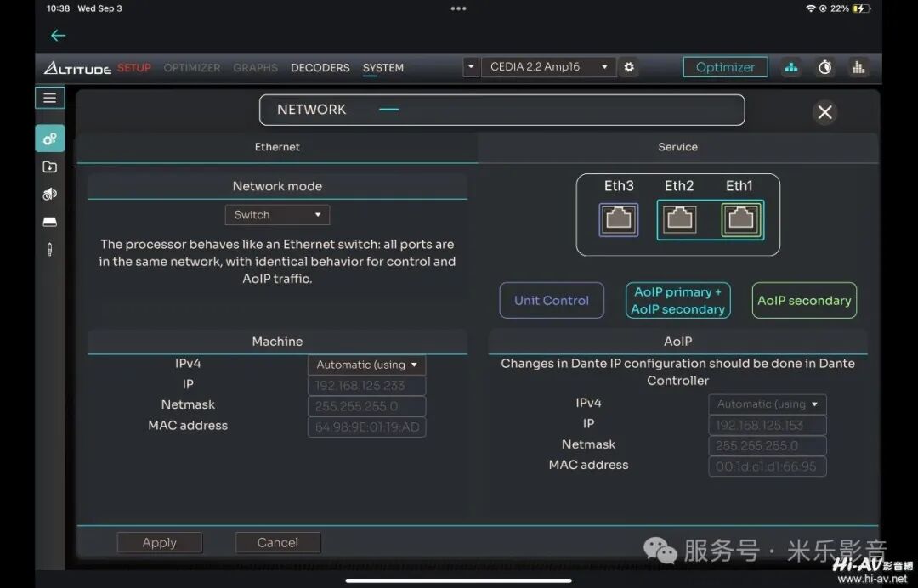The image size is (918, 588).
Task: Open the Machine IPv4 Automatic dropdown
Action: (x=366, y=365)
